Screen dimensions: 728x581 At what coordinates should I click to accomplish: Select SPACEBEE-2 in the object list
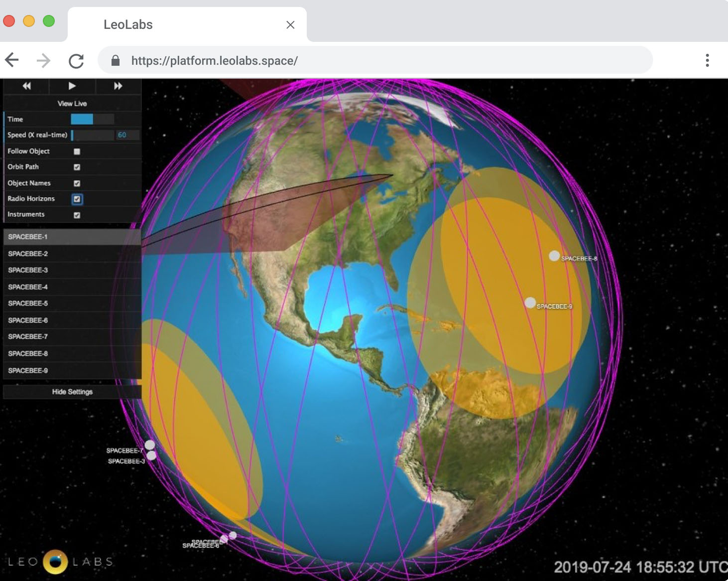click(72, 254)
